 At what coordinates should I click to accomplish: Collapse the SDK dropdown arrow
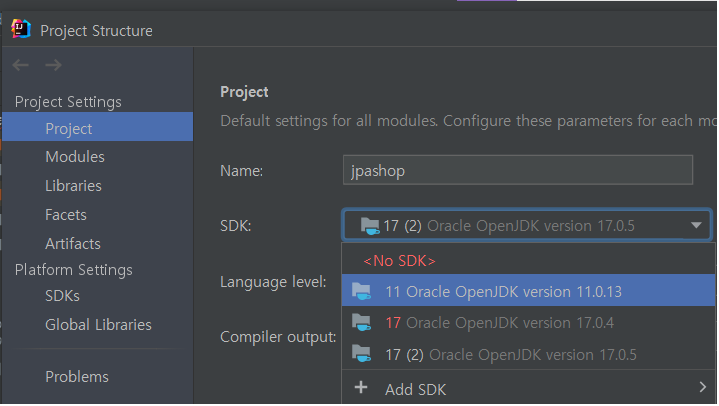(696, 225)
